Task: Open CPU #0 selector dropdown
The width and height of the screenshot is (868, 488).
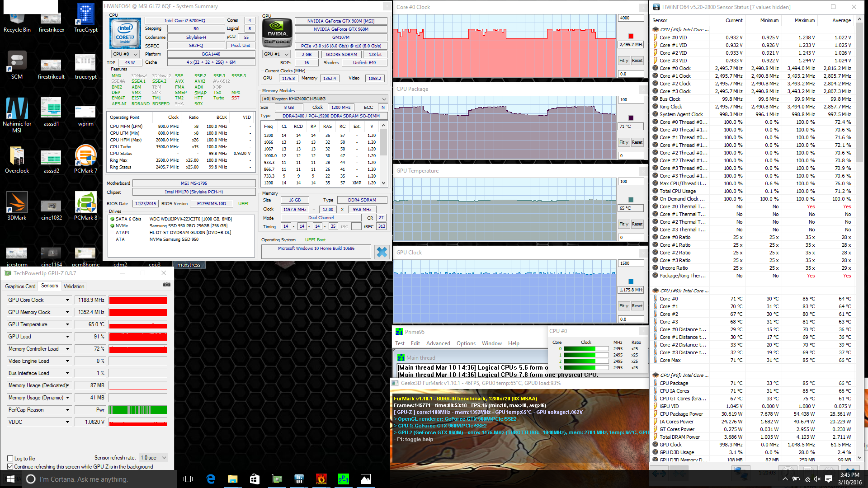Action: [125, 54]
